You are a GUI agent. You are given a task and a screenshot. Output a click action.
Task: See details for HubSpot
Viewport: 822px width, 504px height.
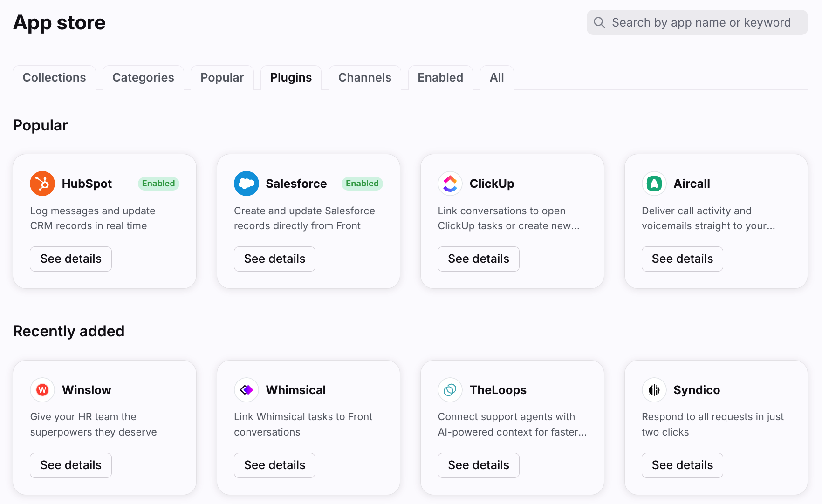71,259
